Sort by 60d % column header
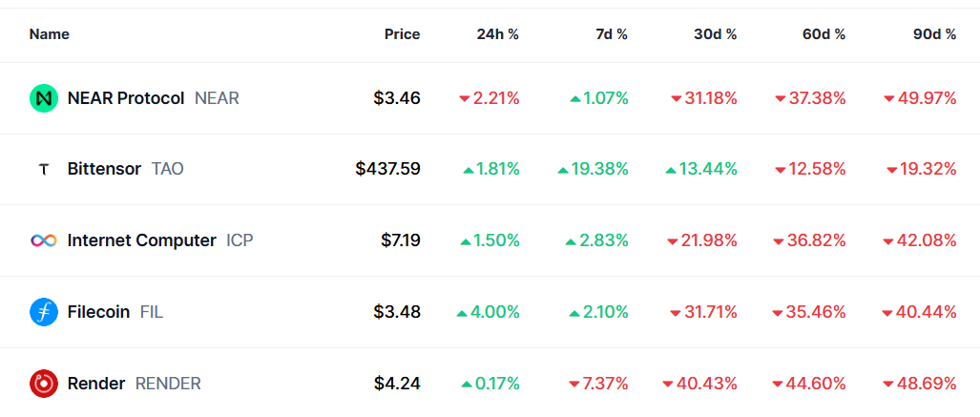980x417 pixels. tap(824, 34)
